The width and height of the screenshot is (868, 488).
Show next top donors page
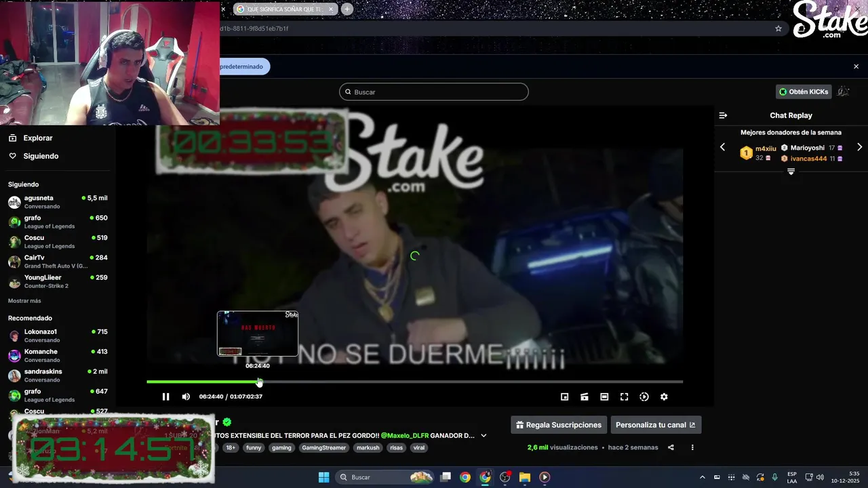[x=859, y=147]
